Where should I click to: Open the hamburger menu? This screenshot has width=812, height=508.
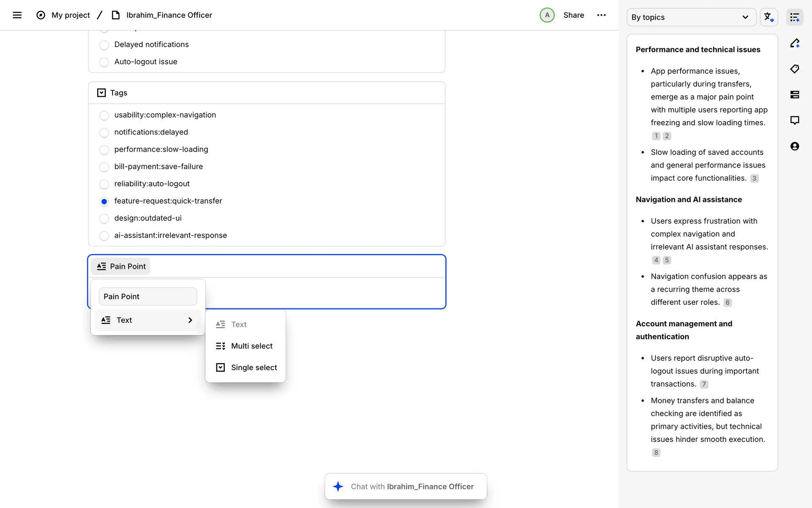pyautogui.click(x=17, y=15)
